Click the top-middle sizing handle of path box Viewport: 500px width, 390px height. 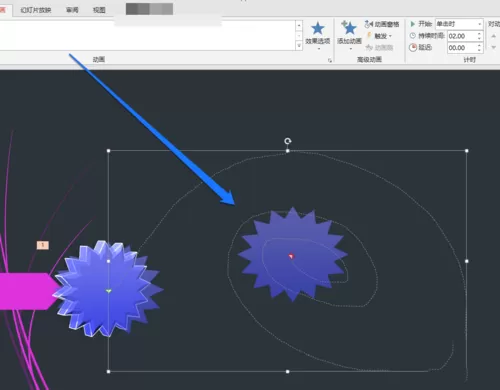[288, 151]
